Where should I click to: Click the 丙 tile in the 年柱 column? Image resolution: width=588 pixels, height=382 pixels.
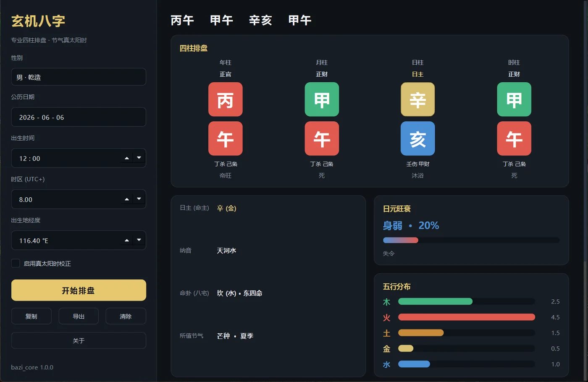[226, 99]
